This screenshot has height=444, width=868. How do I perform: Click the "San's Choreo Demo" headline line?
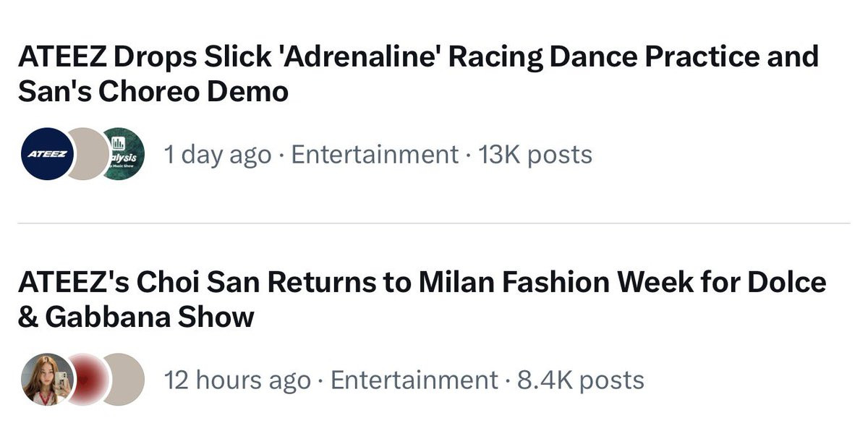(153, 92)
